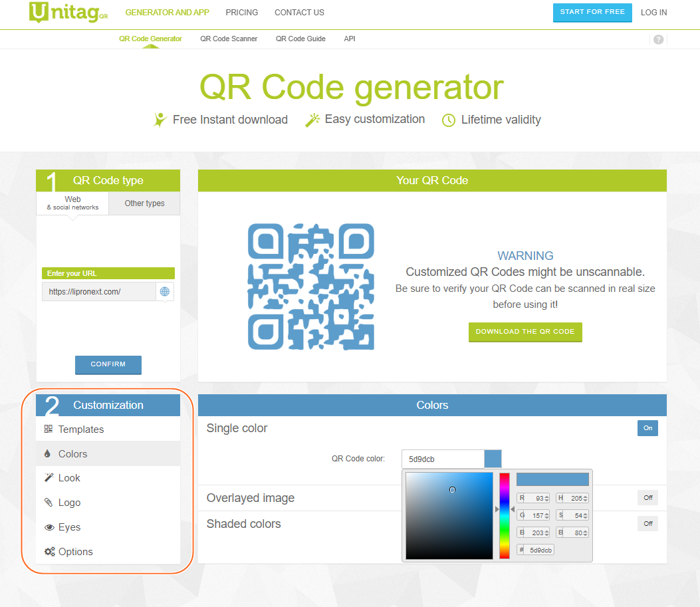
Task: Select the Templates QR grid icon
Action: pos(49,429)
